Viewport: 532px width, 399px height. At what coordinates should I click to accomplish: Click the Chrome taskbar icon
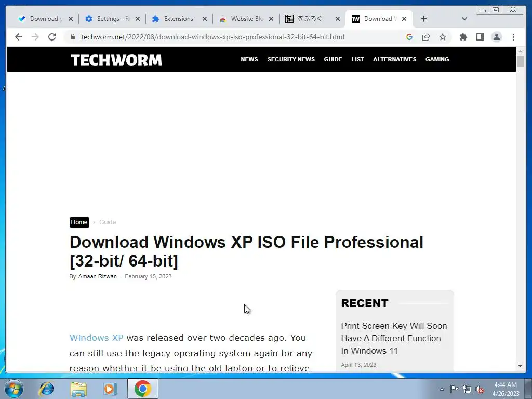(x=143, y=389)
